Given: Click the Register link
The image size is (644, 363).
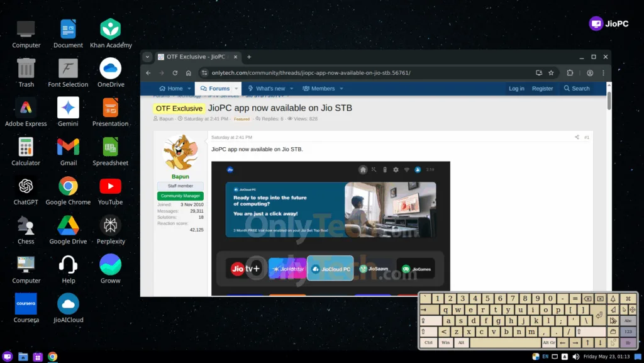Looking at the screenshot, I should (543, 89).
